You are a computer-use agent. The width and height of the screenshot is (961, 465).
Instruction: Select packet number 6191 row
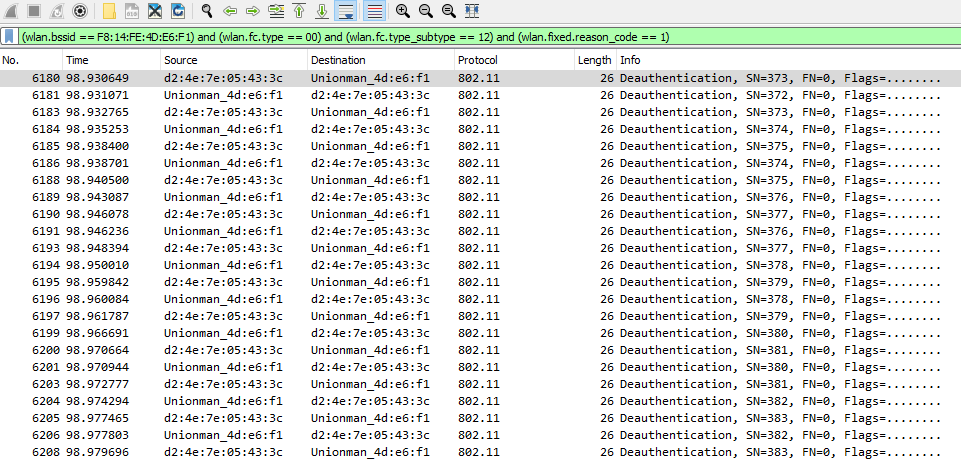tap(480, 231)
